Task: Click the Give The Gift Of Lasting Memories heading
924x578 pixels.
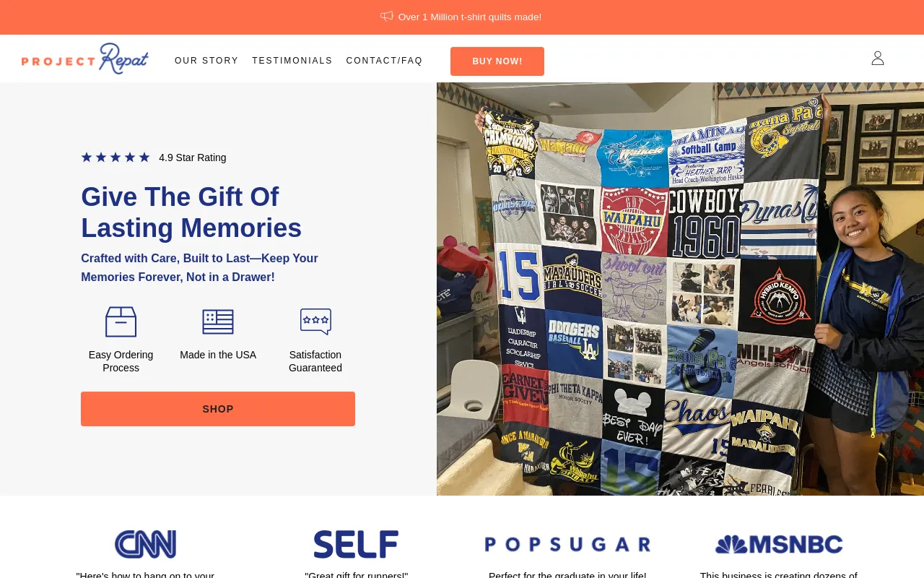Action: click(x=191, y=212)
